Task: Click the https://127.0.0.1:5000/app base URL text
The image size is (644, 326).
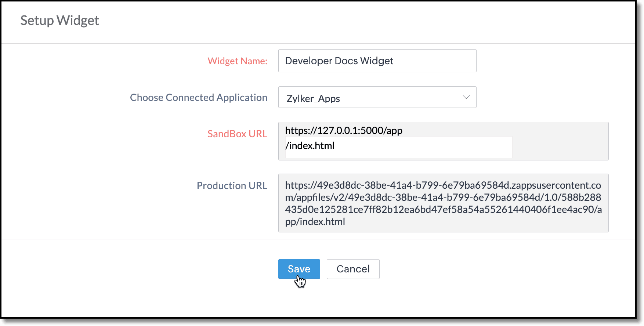Action: (344, 130)
